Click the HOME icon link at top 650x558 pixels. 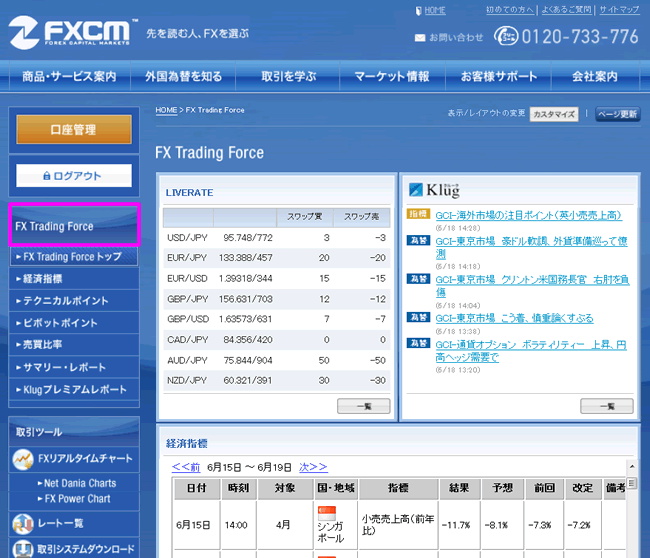[431, 11]
